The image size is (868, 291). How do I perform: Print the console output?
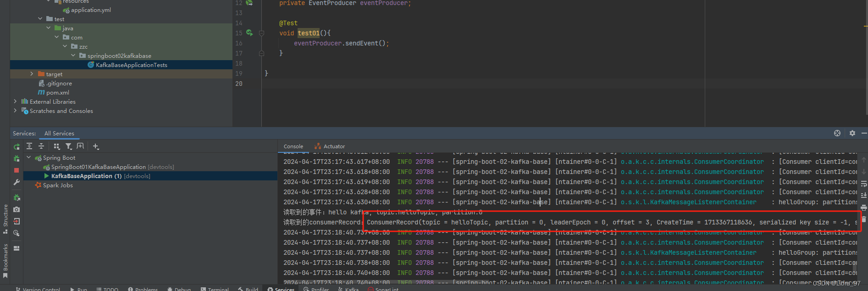click(x=864, y=207)
